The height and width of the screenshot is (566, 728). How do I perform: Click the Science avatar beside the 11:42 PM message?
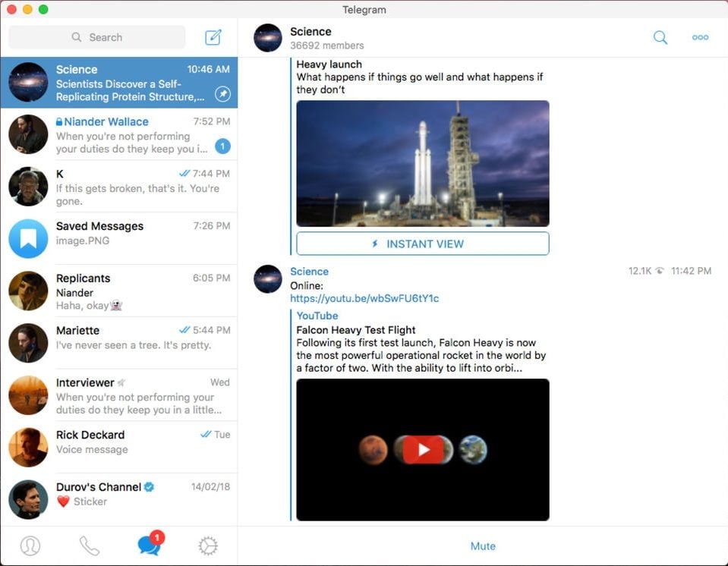tap(268, 278)
